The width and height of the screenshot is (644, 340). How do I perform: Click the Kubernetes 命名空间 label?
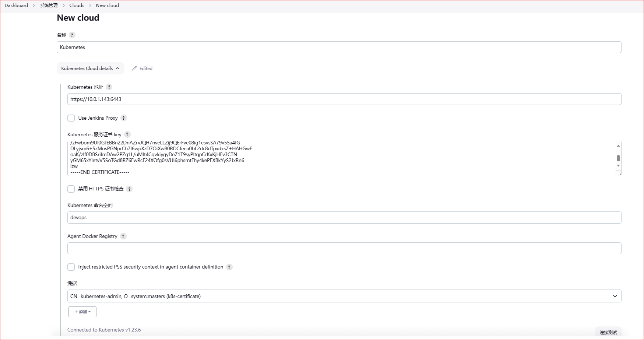[90, 205]
